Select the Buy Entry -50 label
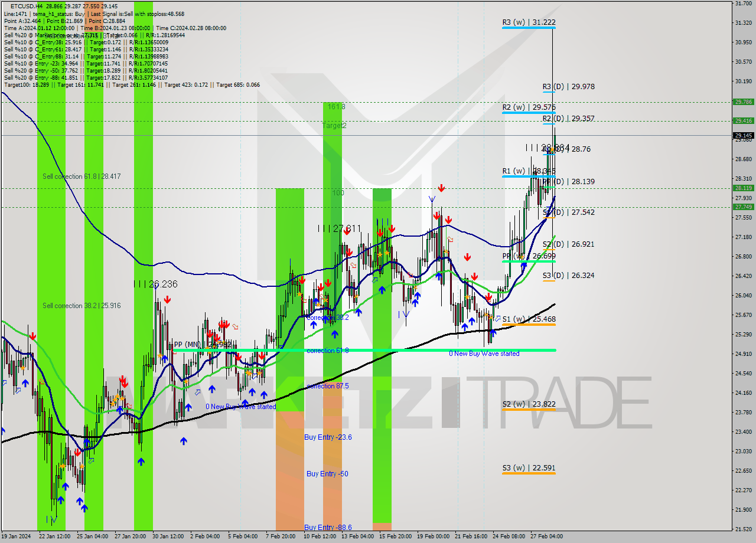The height and width of the screenshot is (543, 756). coord(327,474)
